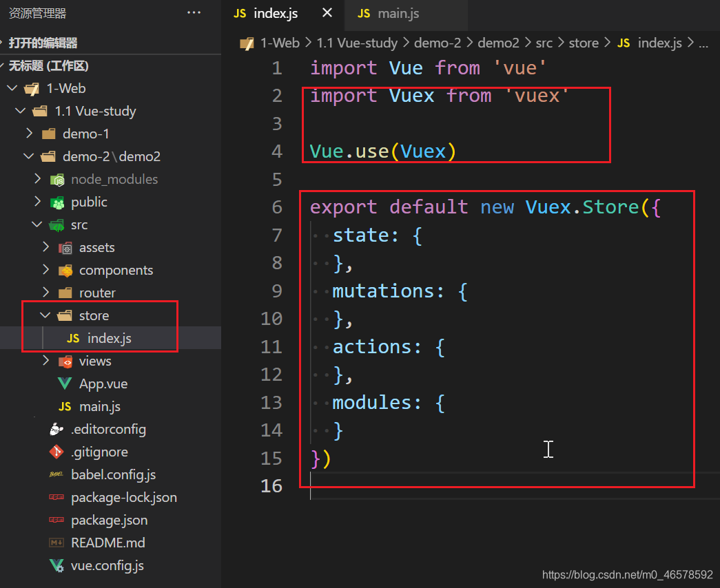Click the demo2 breadcrumb segment

coord(498,43)
